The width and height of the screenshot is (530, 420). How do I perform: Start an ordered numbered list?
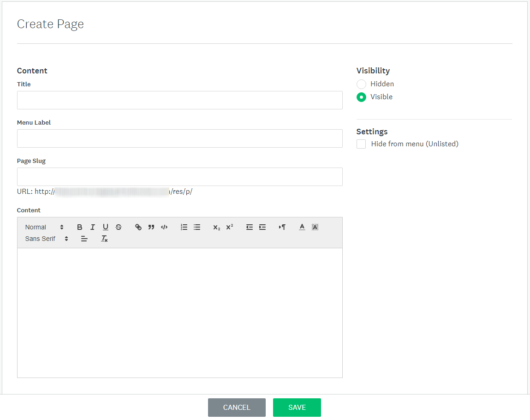pos(184,227)
